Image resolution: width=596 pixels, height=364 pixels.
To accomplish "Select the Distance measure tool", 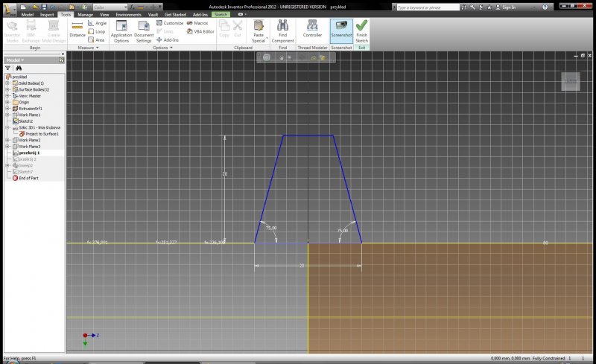I will click(77, 29).
